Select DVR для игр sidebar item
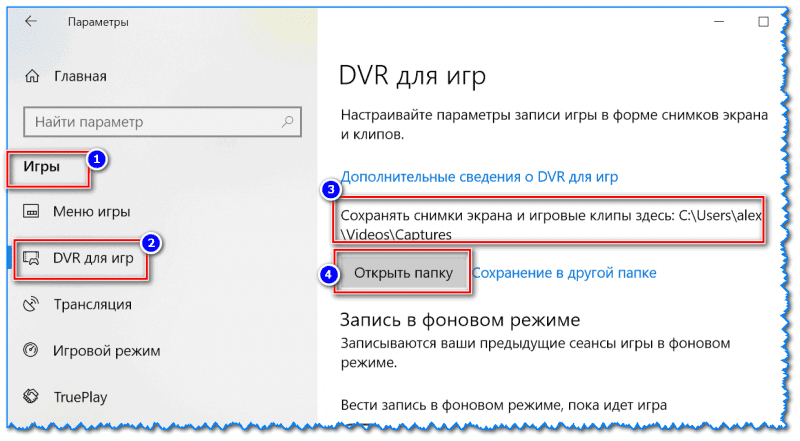 93,258
